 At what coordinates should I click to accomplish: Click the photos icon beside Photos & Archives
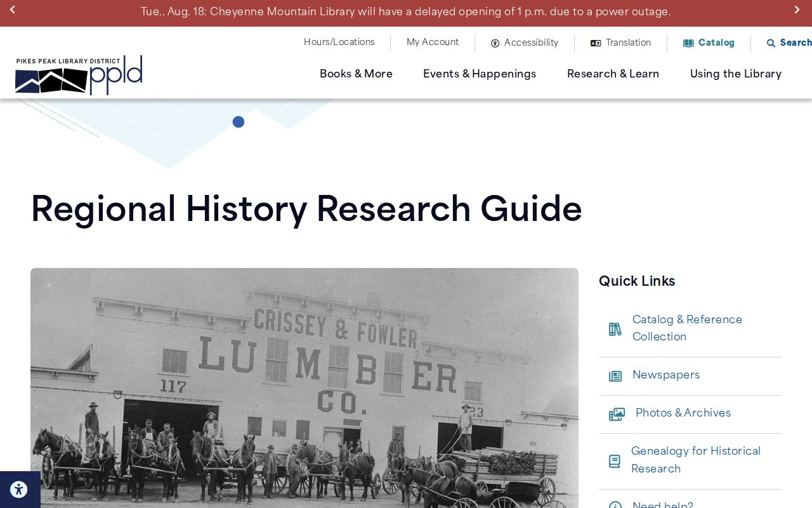[x=617, y=414]
